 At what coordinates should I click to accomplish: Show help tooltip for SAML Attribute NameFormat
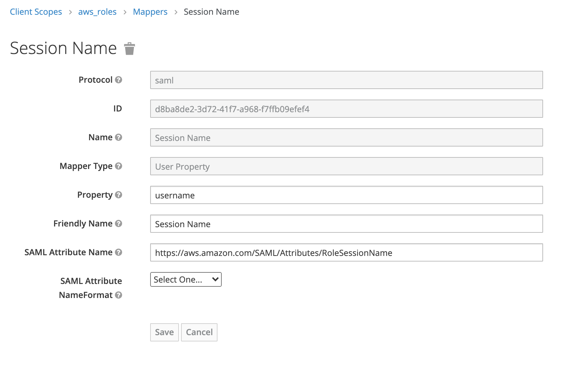pos(119,295)
